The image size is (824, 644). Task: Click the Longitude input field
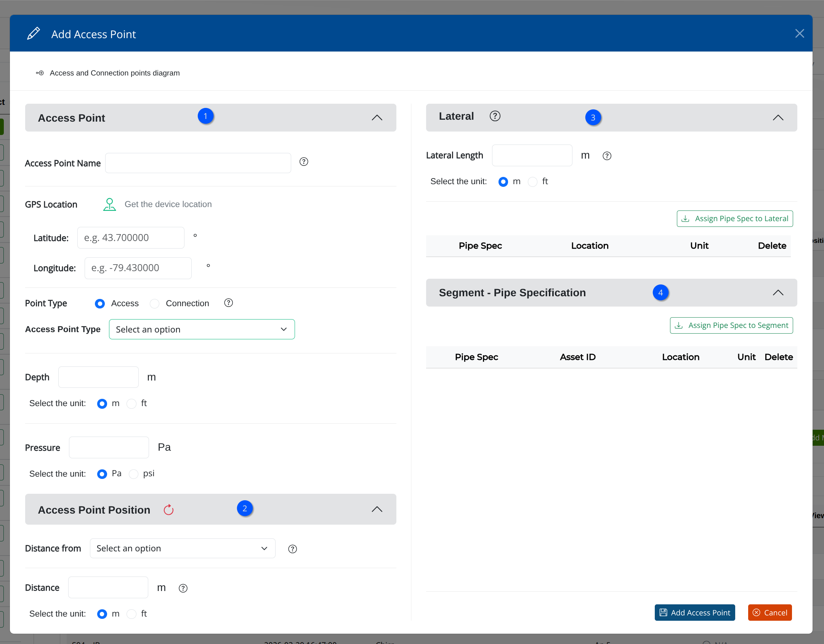click(x=138, y=268)
